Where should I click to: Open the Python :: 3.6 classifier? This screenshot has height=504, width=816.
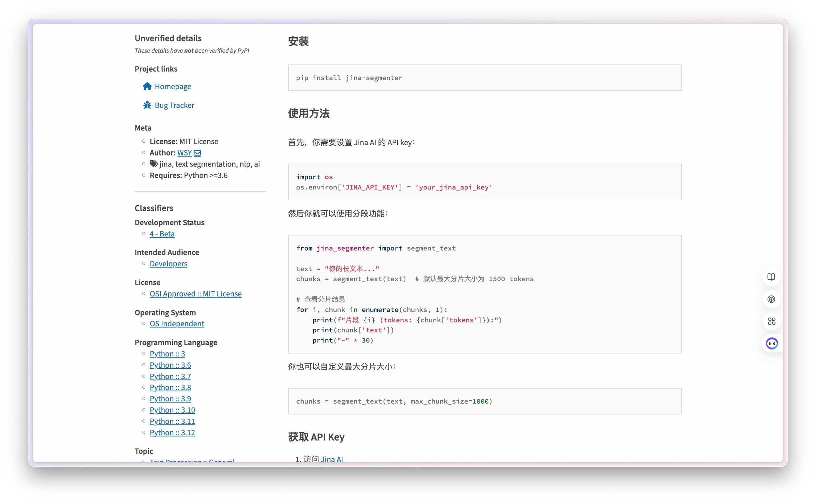pyautogui.click(x=170, y=365)
